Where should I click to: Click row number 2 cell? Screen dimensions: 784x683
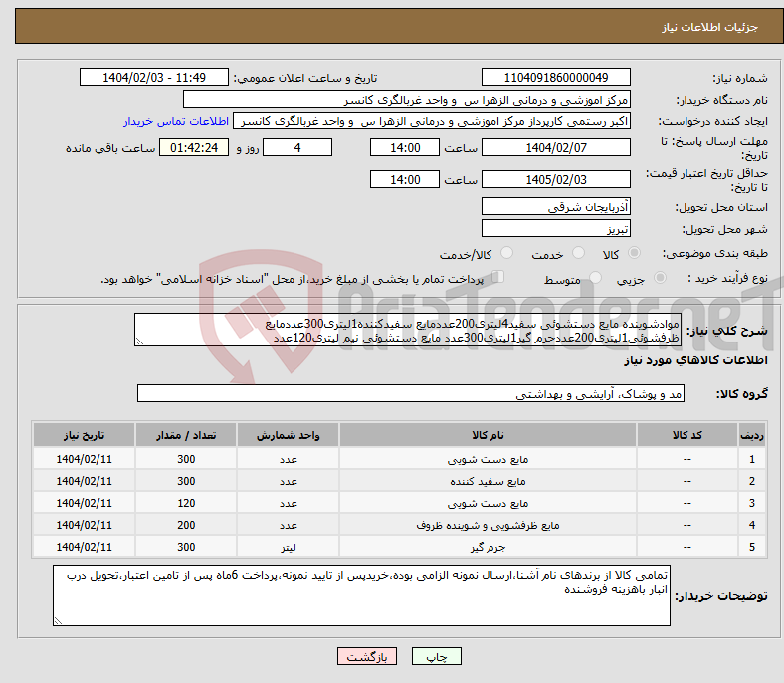tap(752, 481)
